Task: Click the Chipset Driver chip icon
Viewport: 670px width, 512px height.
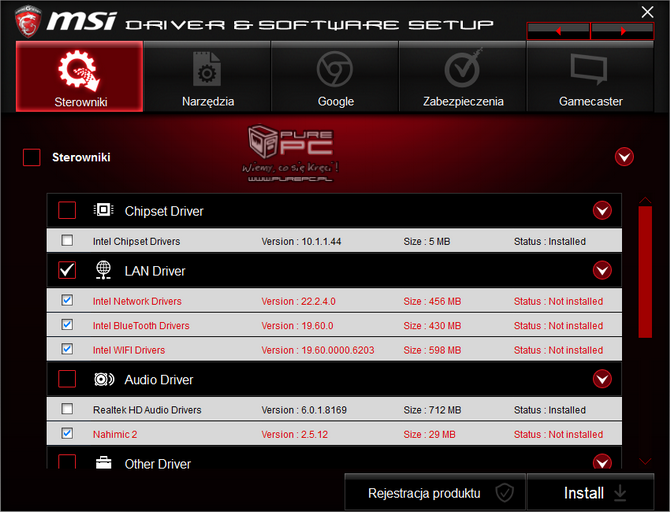Action: [103, 210]
